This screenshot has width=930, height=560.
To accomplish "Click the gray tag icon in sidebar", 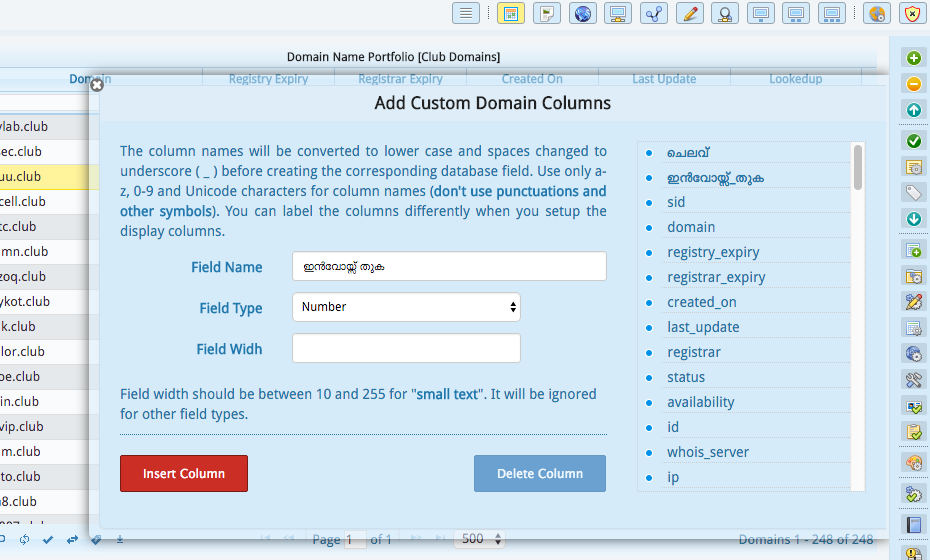I will pyautogui.click(x=913, y=193).
